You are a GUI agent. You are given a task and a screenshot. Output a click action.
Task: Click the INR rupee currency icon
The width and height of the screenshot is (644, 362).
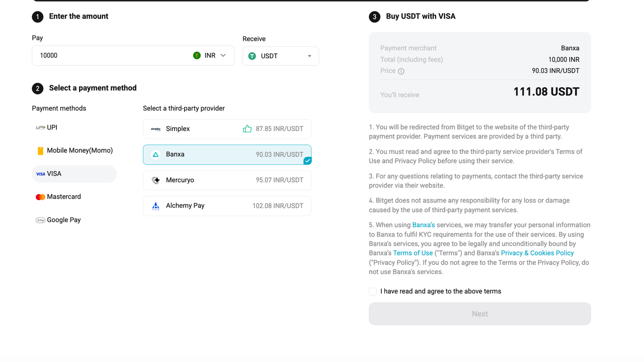coord(197,55)
